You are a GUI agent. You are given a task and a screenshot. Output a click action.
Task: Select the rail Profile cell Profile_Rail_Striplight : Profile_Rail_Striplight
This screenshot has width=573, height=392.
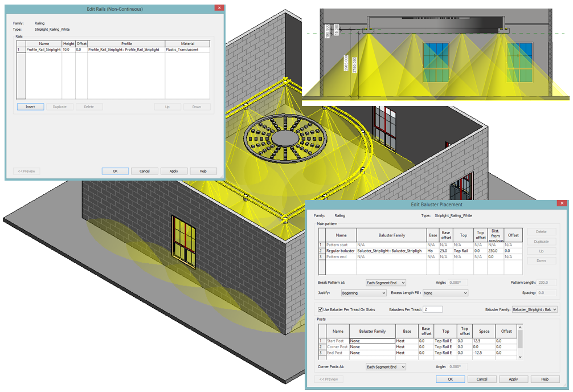click(126, 50)
